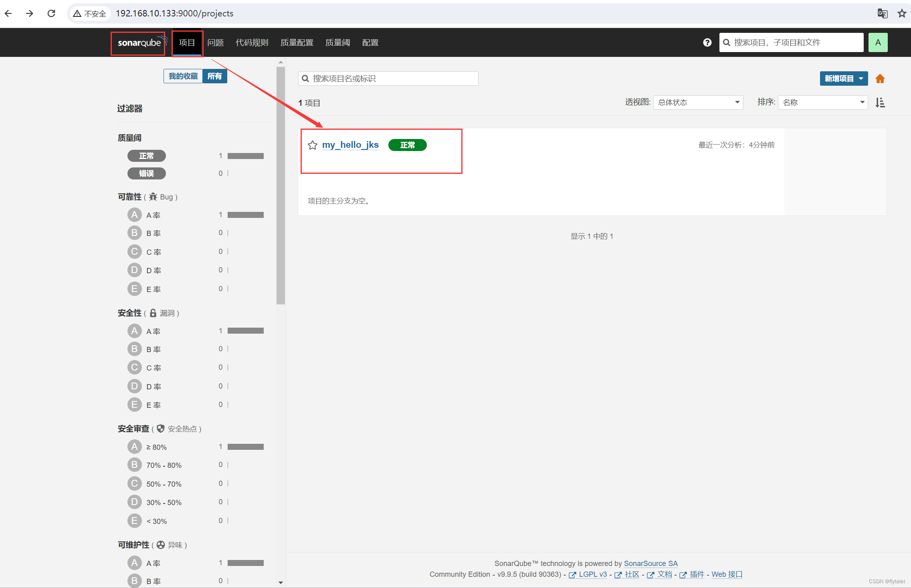Filter by Reliability C rating badge
Viewport: 911px width, 588px height.
click(x=135, y=252)
